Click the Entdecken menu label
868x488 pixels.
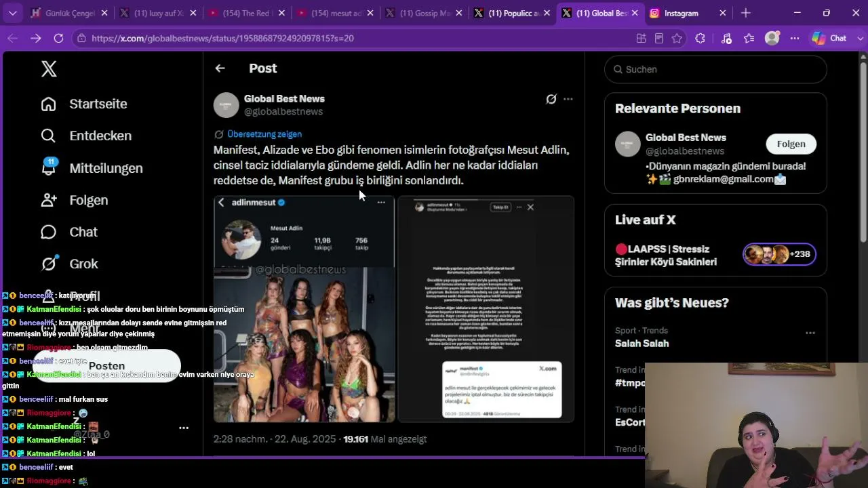(100, 136)
